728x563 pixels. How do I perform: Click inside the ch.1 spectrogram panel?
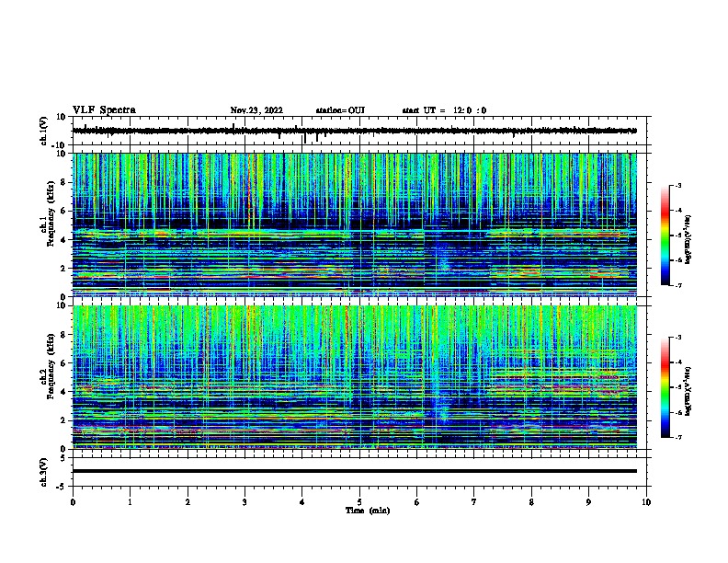coord(355,224)
